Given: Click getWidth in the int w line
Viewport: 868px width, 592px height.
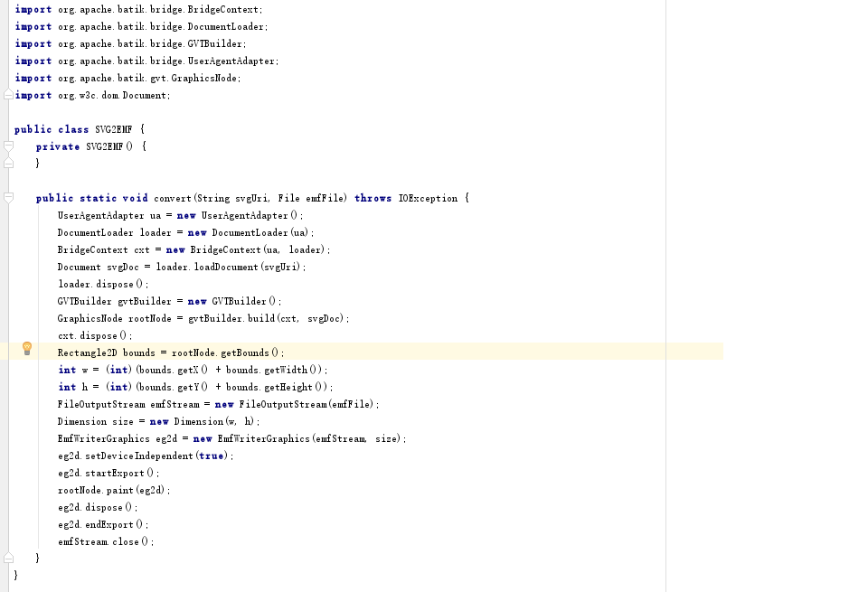Looking at the screenshot, I should (287, 371).
